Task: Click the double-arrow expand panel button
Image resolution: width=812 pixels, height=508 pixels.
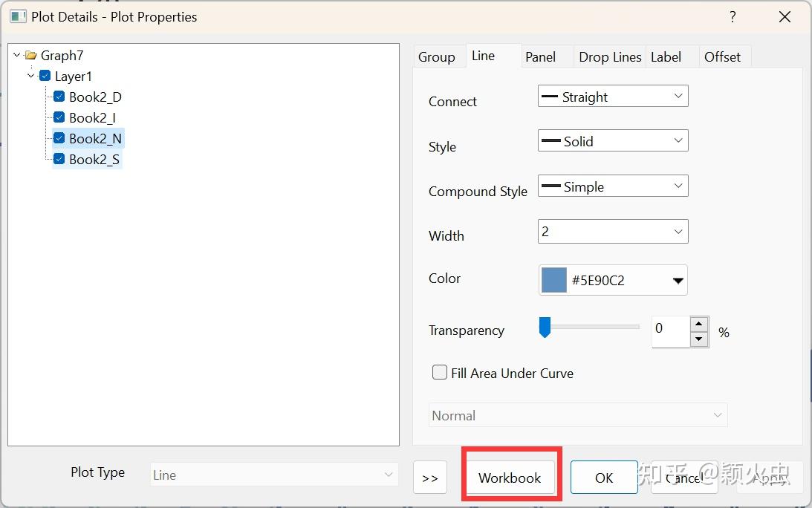Action: (430, 478)
